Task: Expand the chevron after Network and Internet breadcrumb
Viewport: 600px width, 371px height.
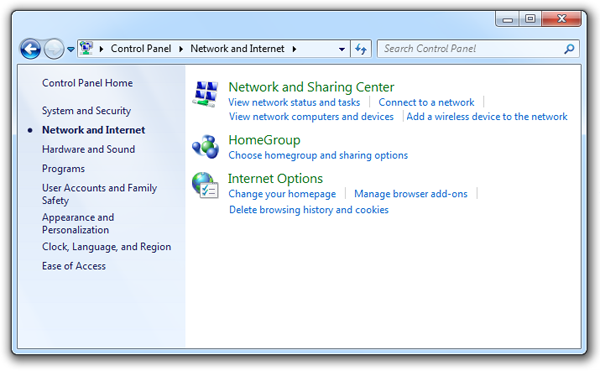Action: tap(294, 49)
